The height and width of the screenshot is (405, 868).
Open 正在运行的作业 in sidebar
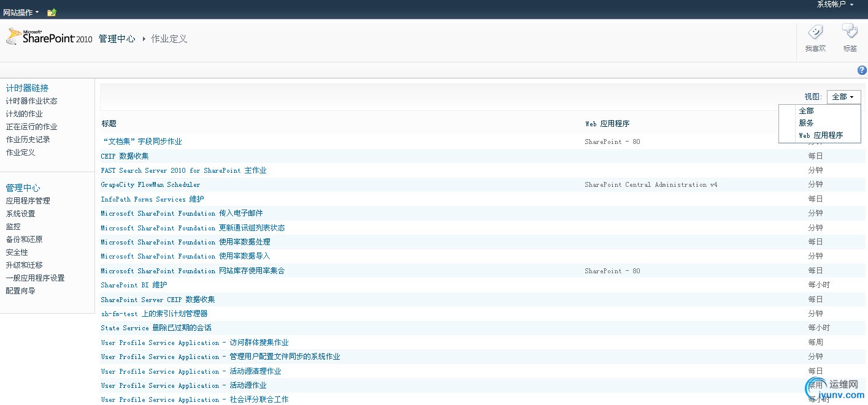click(x=31, y=127)
